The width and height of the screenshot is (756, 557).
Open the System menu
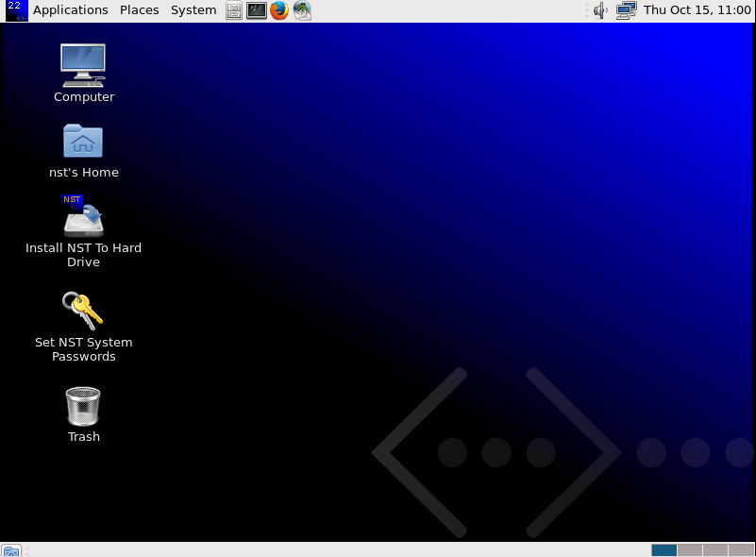[193, 10]
